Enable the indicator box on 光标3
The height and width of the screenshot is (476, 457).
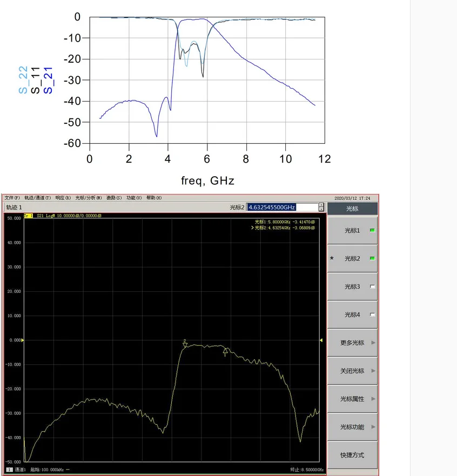pos(372,286)
